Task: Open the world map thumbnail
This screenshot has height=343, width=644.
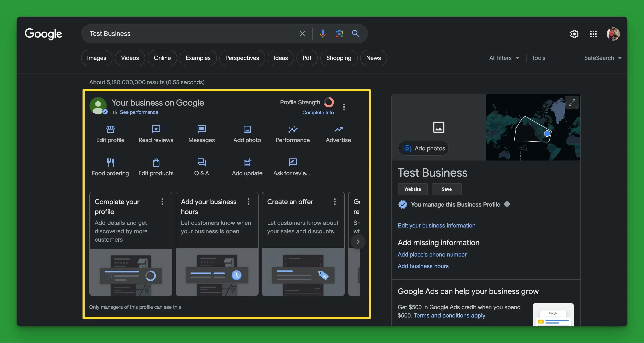Action: click(x=533, y=127)
